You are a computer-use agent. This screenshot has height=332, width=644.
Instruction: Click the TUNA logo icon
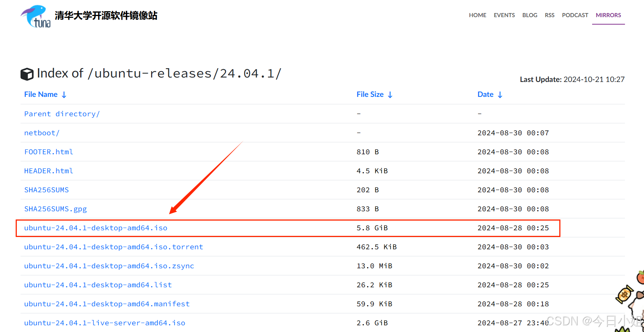[x=35, y=16]
